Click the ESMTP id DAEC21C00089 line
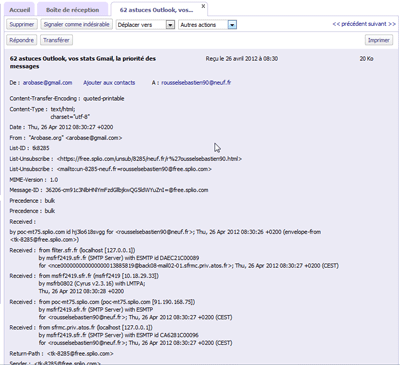400x365 pixels. pyautogui.click(x=119, y=258)
